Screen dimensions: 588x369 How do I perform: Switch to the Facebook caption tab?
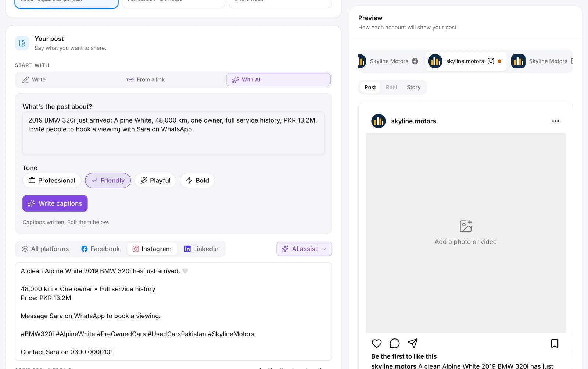101,249
